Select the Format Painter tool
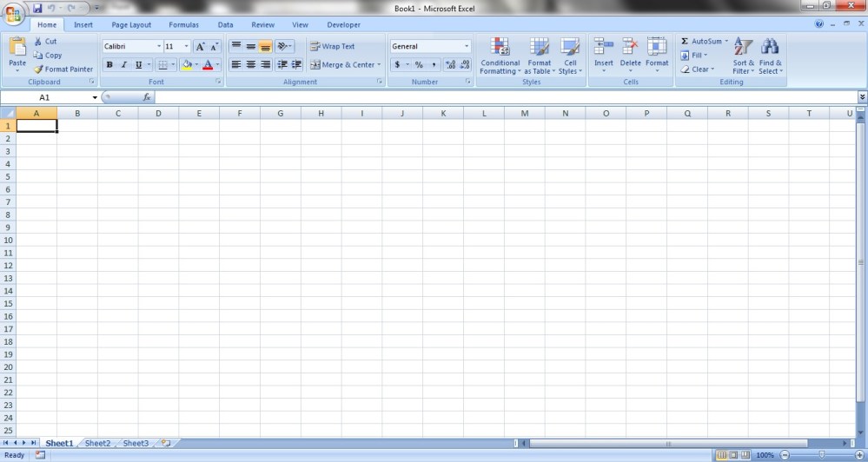Viewport: 868px width, 462px height. (x=63, y=69)
